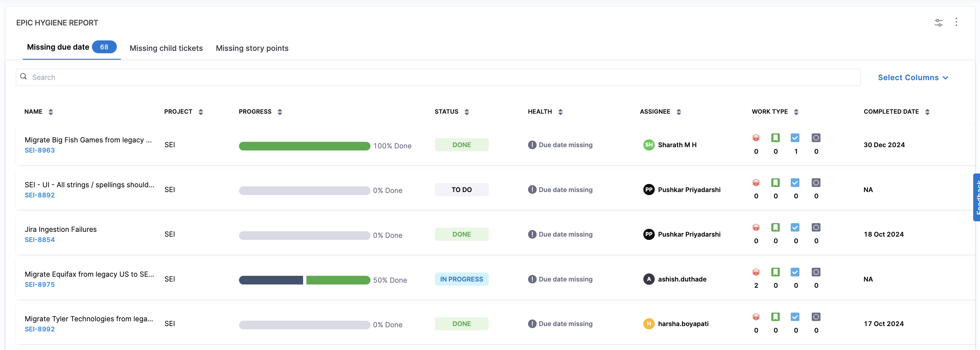Switch to Missing child tickets tab
This screenshot has width=980, height=350.
[x=166, y=48]
